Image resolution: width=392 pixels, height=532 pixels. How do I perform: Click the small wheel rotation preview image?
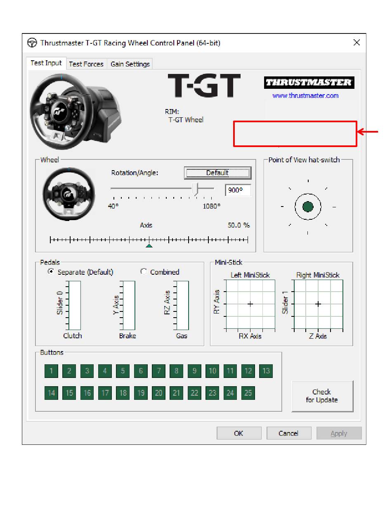[69, 194]
